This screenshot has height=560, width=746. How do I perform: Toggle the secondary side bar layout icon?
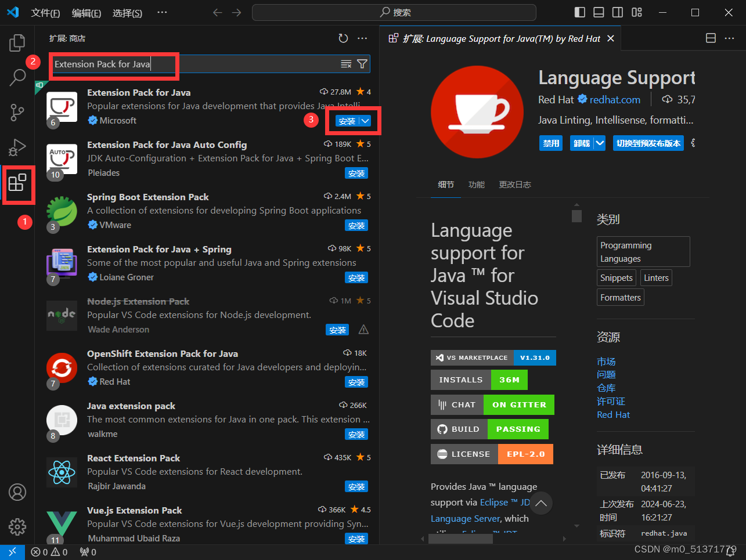click(618, 12)
